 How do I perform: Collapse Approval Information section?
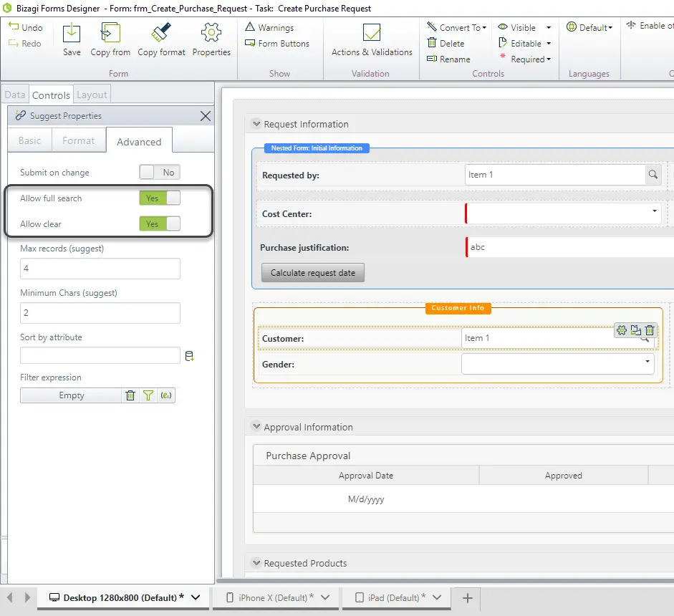tap(256, 426)
